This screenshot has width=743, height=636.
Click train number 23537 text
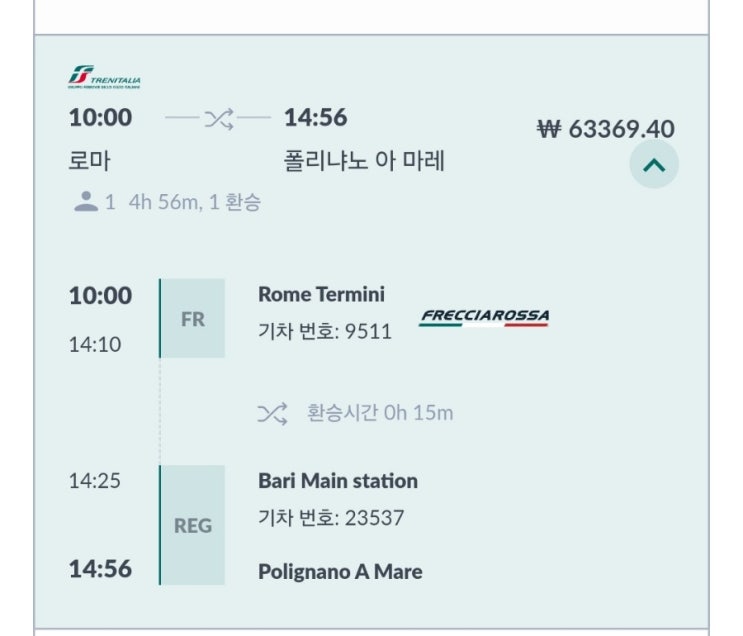click(331, 518)
